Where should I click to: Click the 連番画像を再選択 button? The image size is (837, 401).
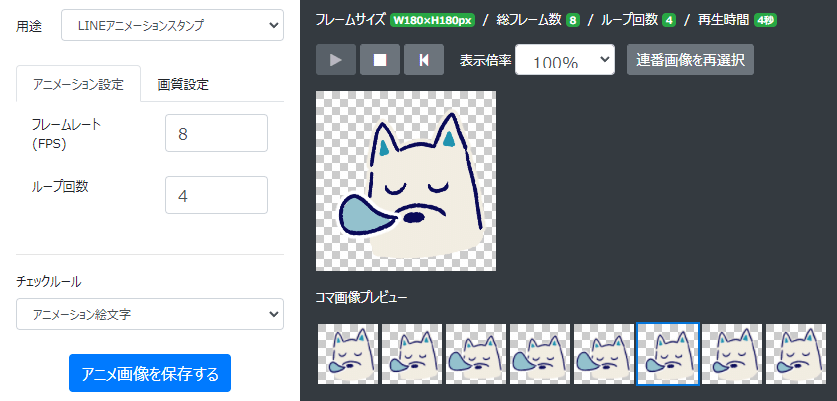(690, 59)
